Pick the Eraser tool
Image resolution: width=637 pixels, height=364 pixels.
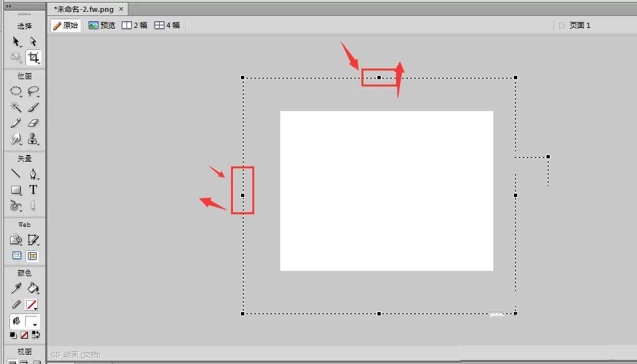pos(33,123)
